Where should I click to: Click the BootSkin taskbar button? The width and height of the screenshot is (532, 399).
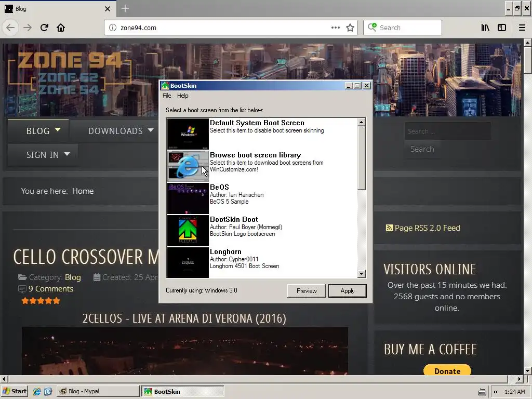[x=182, y=391]
